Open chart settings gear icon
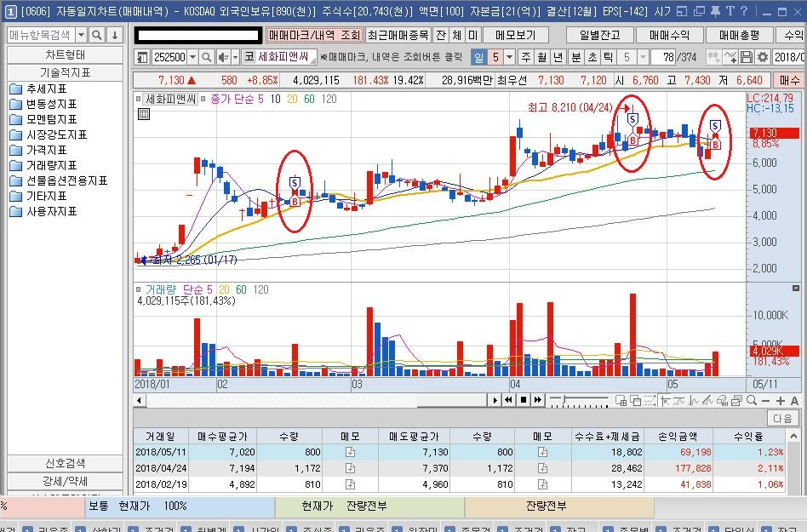 763,57
